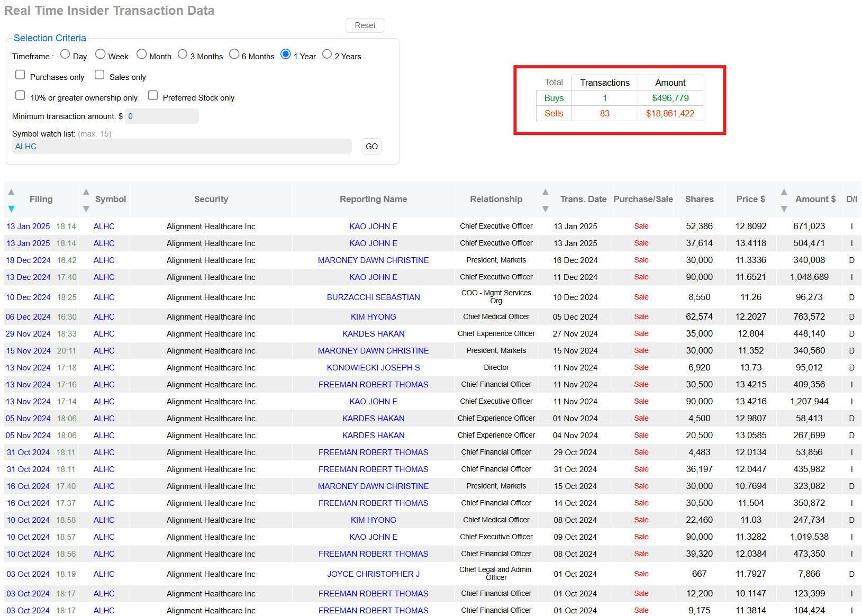The height and width of the screenshot is (616, 862).
Task: Sort Amount $ column descending arrow
Action: pyautogui.click(x=784, y=209)
